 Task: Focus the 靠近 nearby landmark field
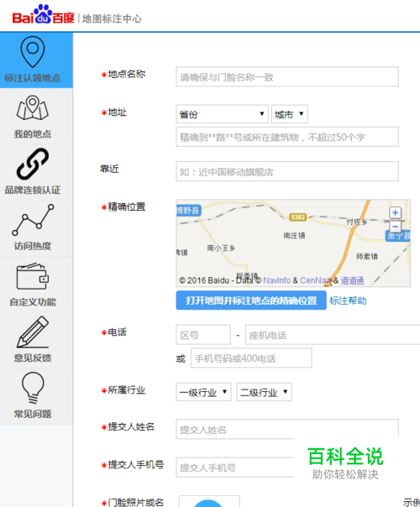click(x=287, y=171)
